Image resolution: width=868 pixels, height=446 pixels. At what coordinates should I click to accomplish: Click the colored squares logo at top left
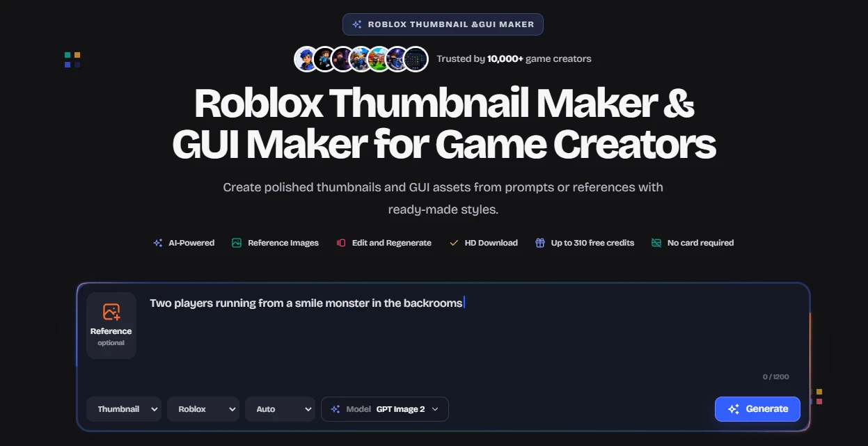coord(72,60)
